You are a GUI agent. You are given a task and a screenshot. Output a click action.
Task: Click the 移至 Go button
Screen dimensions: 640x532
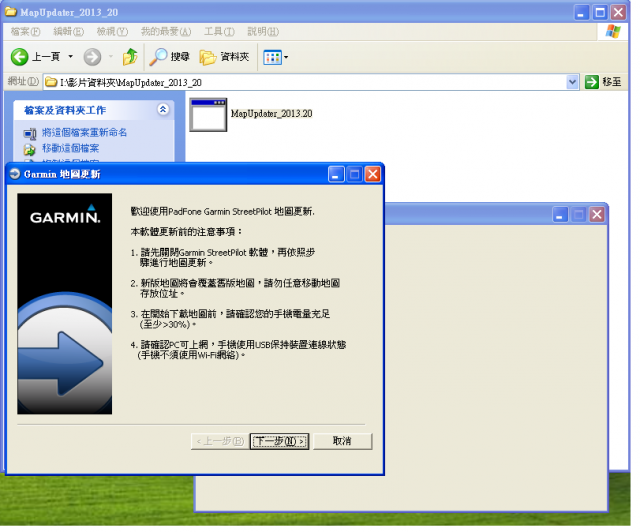603,82
